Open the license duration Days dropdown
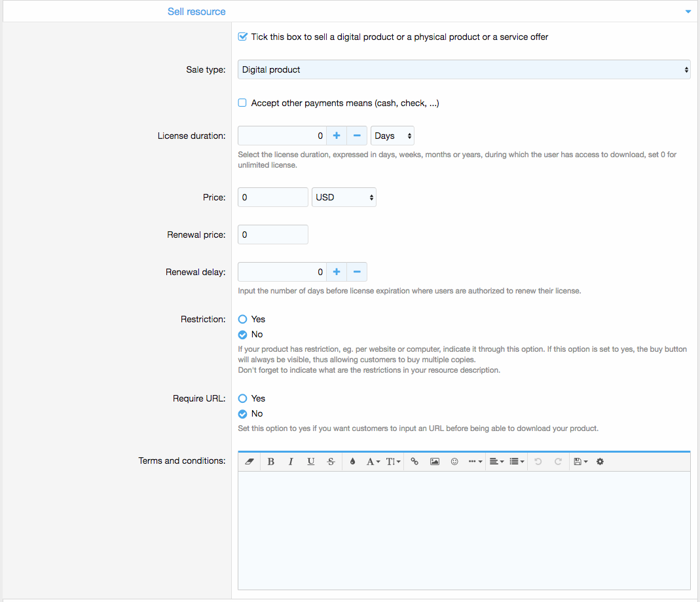This screenshot has width=700, height=602. click(x=392, y=136)
